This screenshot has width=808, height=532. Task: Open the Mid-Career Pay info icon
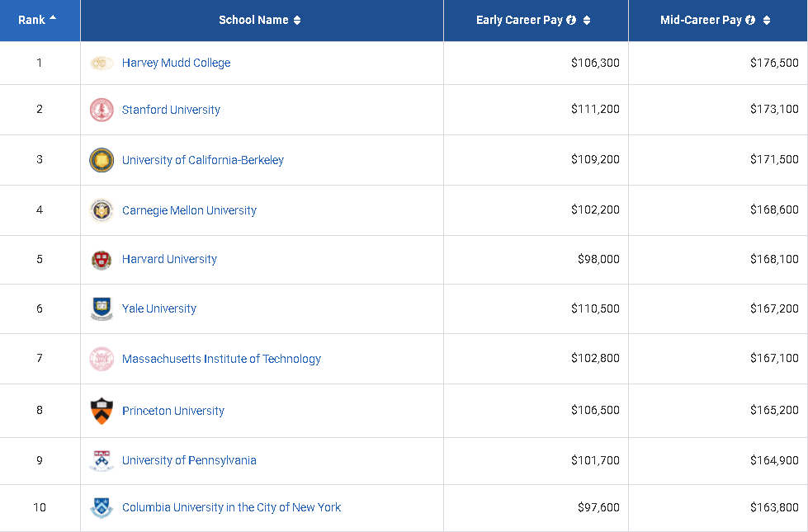(x=750, y=20)
